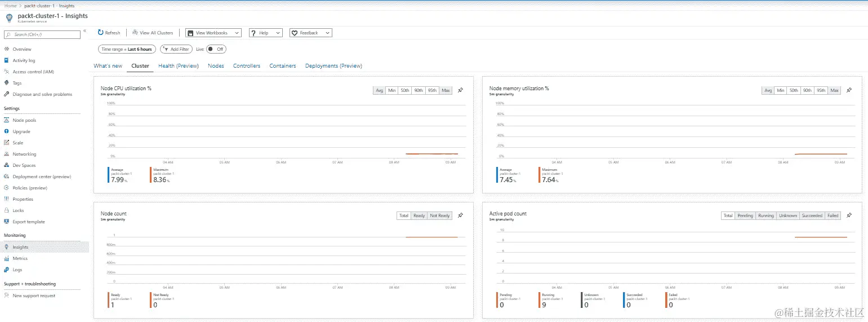The image size is (868, 322).
Task: Open the Properties icon
Action: (6, 199)
